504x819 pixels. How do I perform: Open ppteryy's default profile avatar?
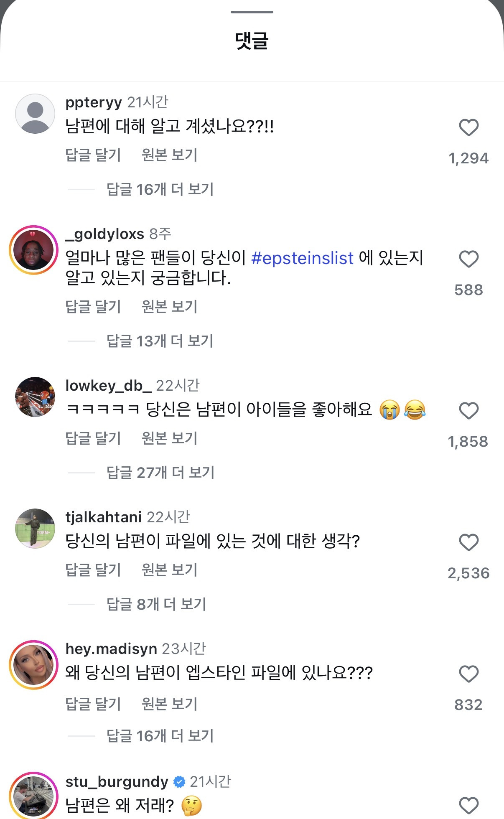point(35,114)
